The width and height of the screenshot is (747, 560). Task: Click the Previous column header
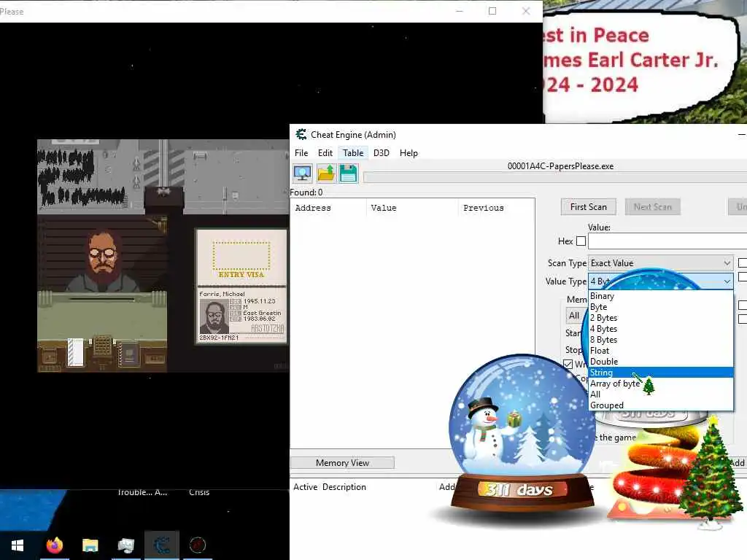(x=496, y=208)
